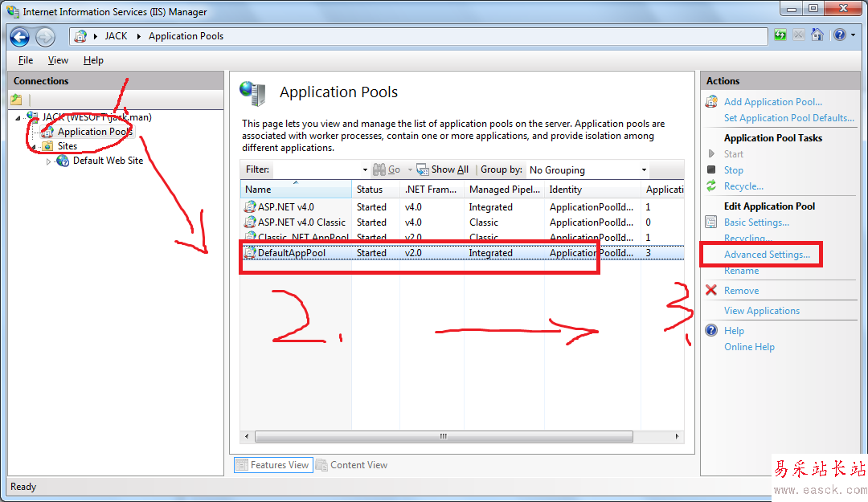Click the Stop loading icon in address bar
868x502 pixels.
[798, 35]
